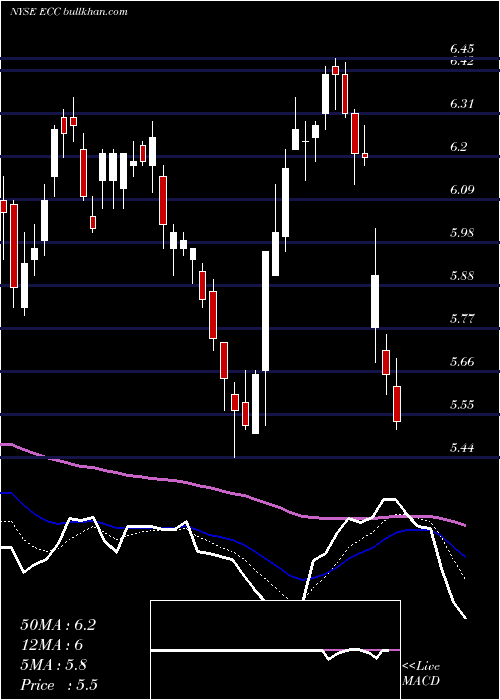
Task: Click the 5.44 price level label
Action: pos(462,447)
